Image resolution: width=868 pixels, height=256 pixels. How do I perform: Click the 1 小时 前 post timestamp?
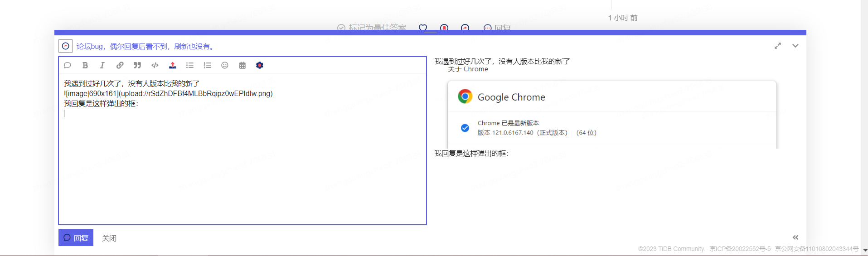pos(623,18)
